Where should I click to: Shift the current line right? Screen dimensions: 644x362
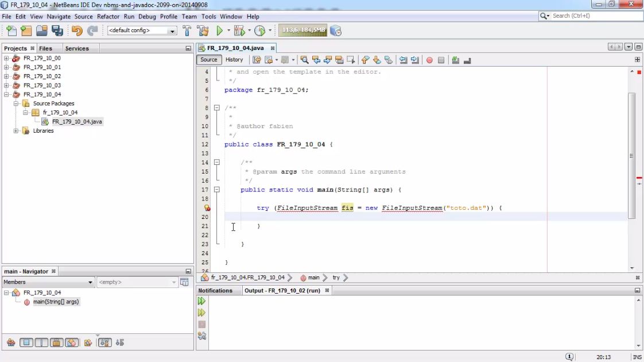[x=414, y=60]
